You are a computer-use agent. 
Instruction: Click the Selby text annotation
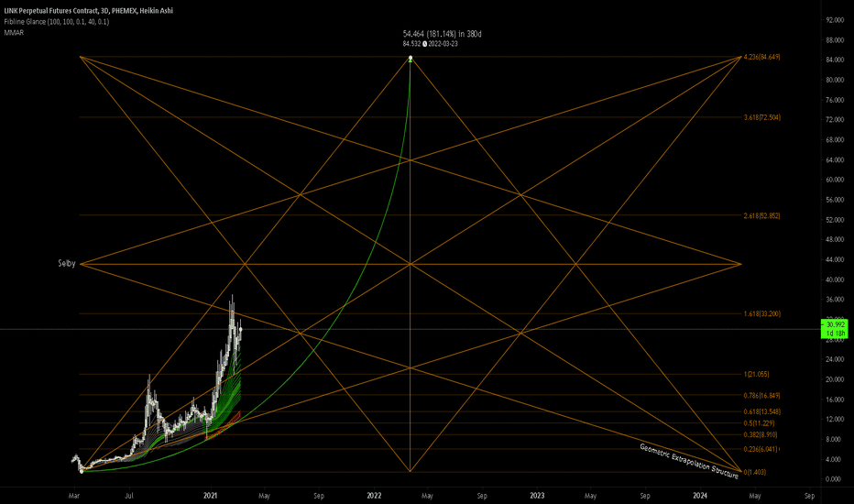[67, 264]
